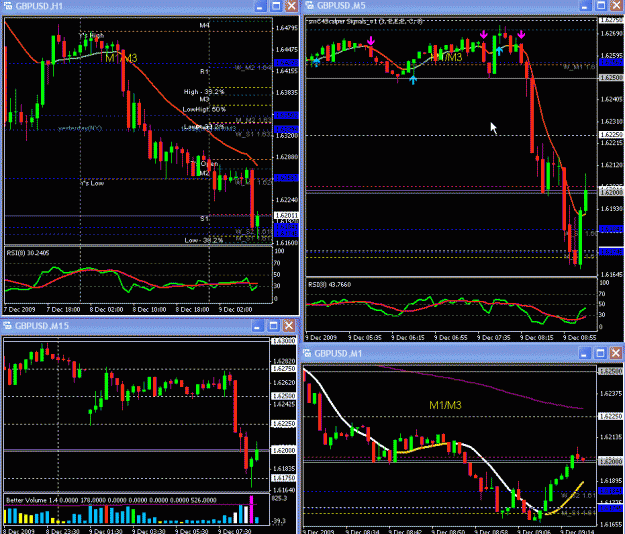
Task: Click the Y's Low label in H1 chart
Action: pos(92,183)
